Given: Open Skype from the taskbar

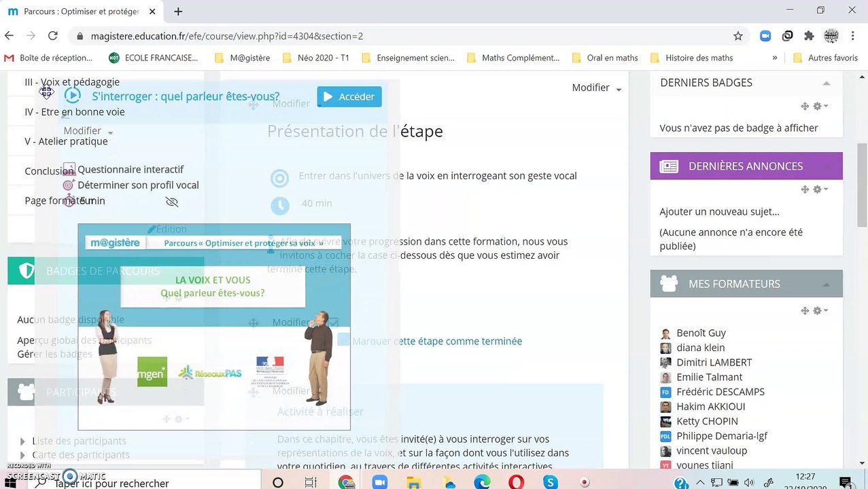Looking at the screenshot, I should (550, 482).
